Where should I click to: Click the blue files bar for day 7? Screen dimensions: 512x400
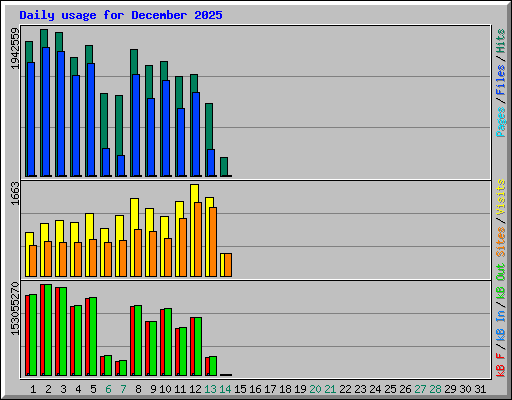click(x=121, y=166)
